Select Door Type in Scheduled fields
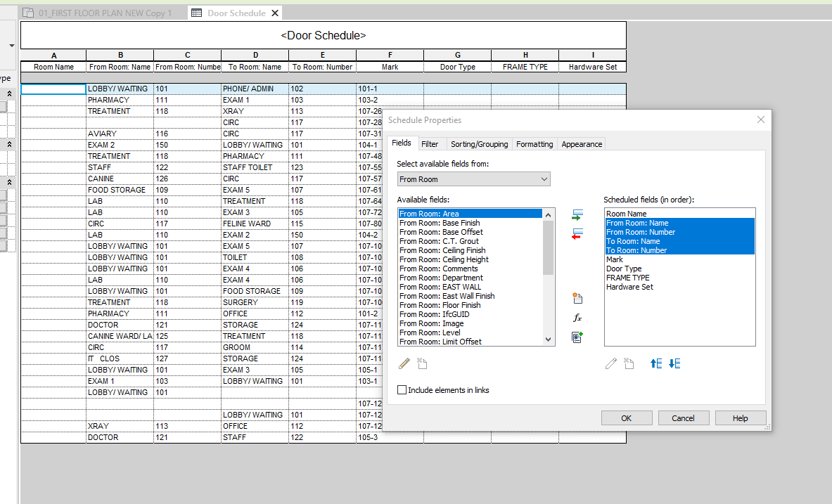This screenshot has width=832, height=504. click(x=624, y=269)
